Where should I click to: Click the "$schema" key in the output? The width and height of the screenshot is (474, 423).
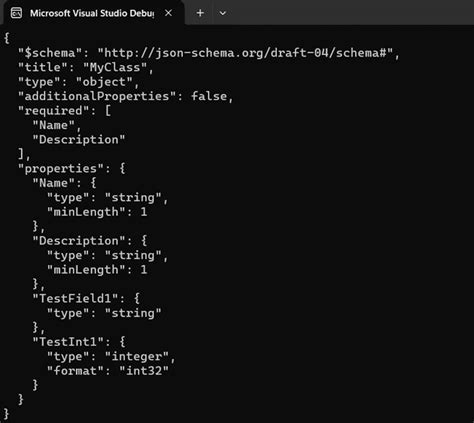[50, 53]
